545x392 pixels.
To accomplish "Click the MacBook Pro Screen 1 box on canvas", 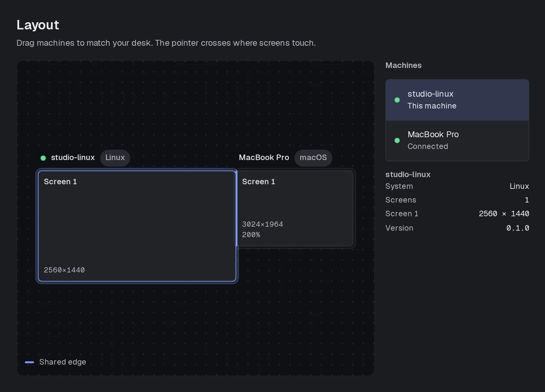I will 295,208.
